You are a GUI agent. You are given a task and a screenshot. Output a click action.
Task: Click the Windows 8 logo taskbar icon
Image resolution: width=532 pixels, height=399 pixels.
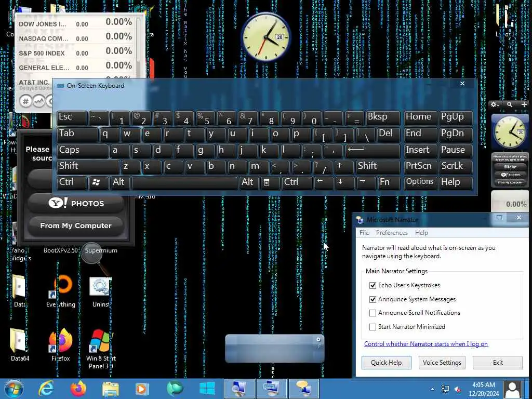click(207, 389)
